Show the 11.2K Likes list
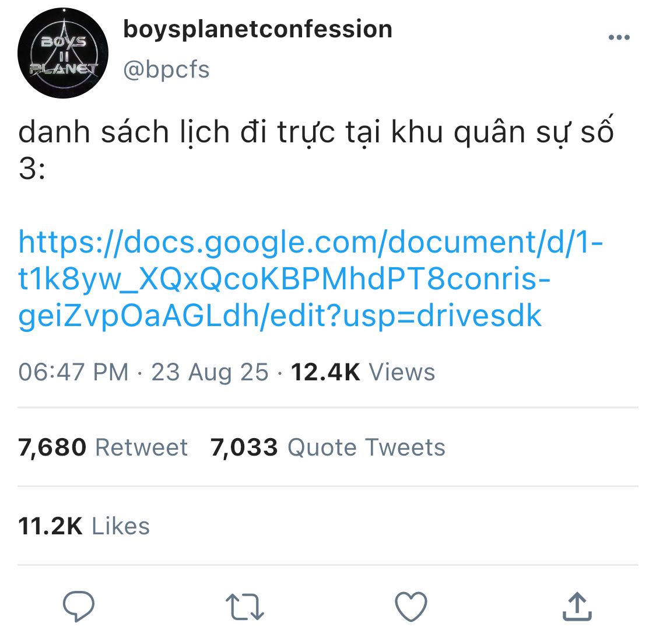Viewport: 656px width, 644px height. click(x=83, y=526)
